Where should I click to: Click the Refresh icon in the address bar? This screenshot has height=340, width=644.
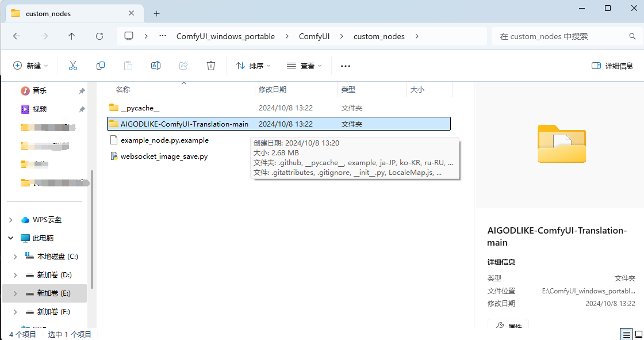coord(99,36)
